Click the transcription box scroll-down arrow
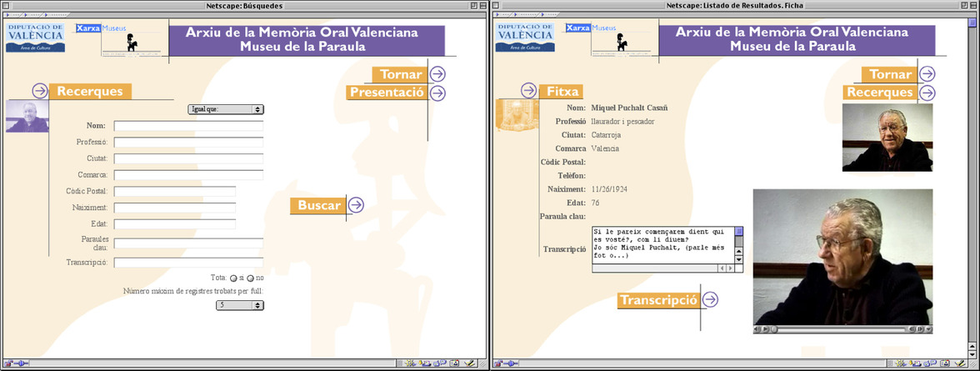The image size is (980, 371). (x=738, y=259)
